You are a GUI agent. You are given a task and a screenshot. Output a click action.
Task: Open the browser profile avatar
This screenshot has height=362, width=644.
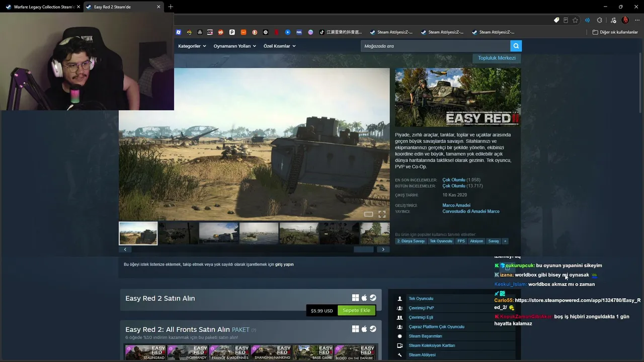pos(625,20)
